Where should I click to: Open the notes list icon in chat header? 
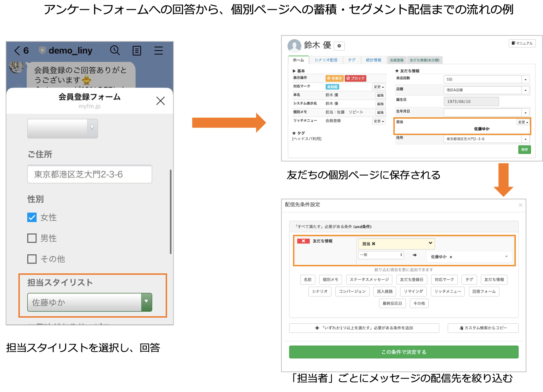(137, 51)
